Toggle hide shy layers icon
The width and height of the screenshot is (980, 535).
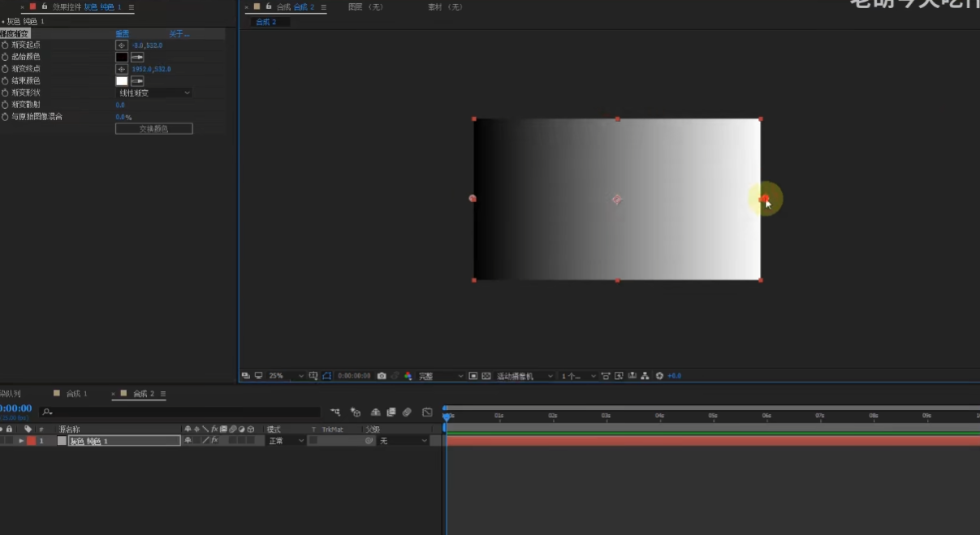376,412
